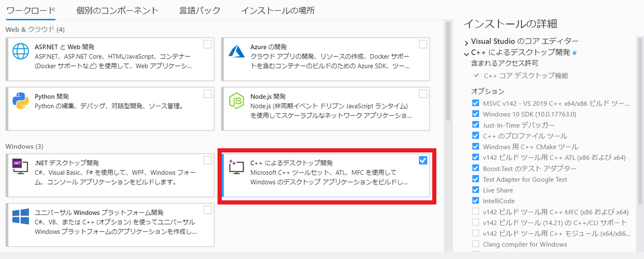Select the Node.js 開発 workload title
644x259 pixels.
[x=268, y=97]
